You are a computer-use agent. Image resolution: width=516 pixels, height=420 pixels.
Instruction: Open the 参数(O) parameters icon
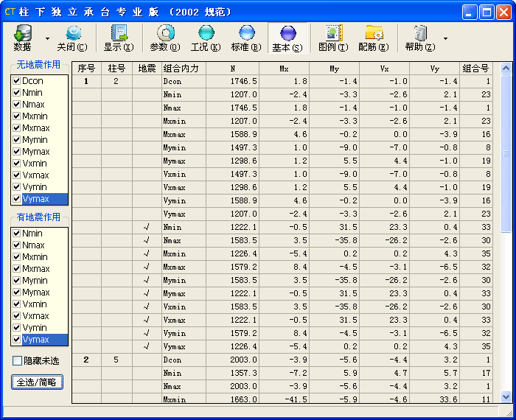(165, 38)
